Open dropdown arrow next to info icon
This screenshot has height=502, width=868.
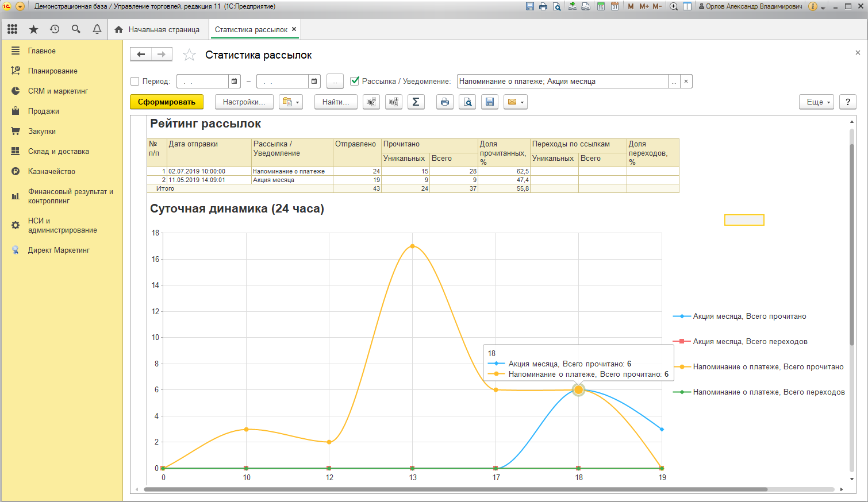point(823,7)
